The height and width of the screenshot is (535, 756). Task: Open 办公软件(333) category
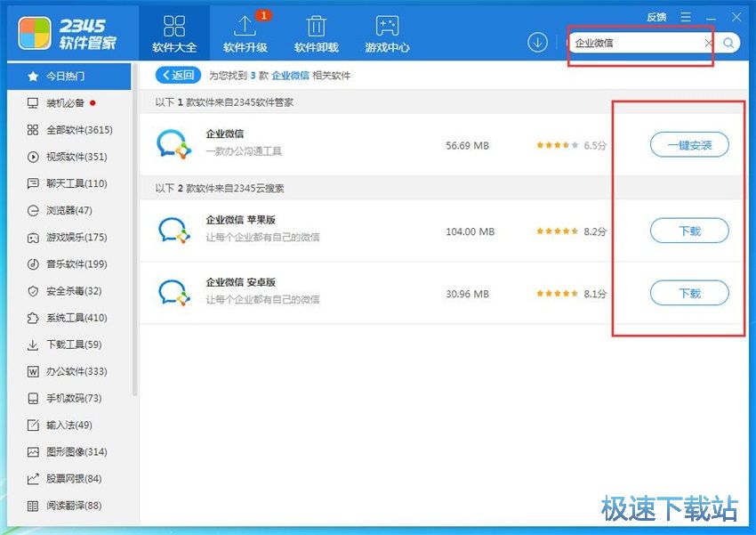coord(69,371)
